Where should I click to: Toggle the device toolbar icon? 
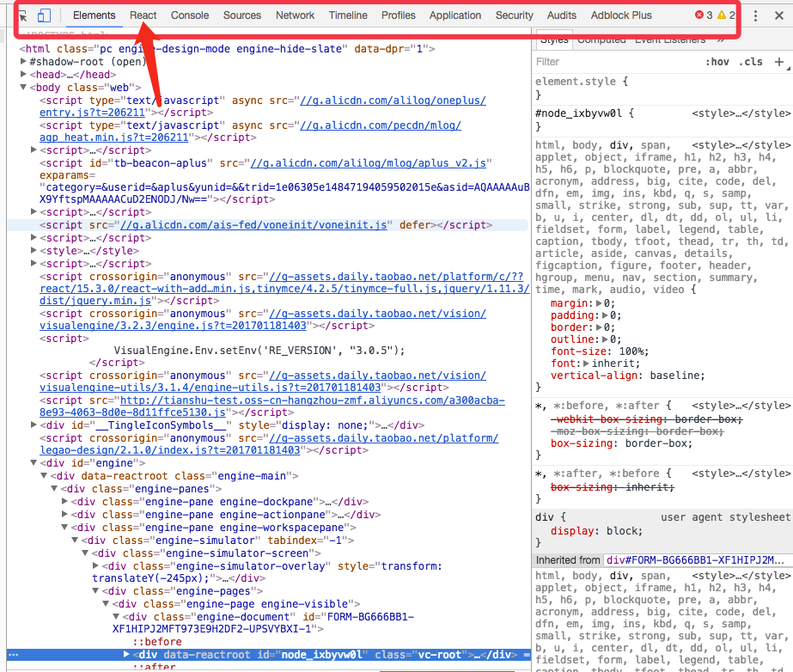click(44, 15)
